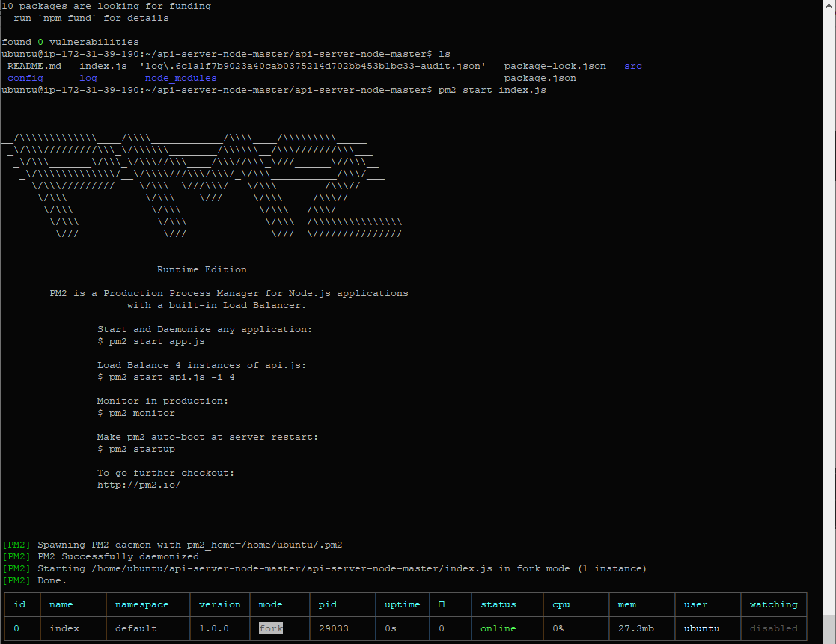Screen dimensions: 836x644
Task: Click the 'found 0 vulnerabilities' line
Action: [70, 42]
